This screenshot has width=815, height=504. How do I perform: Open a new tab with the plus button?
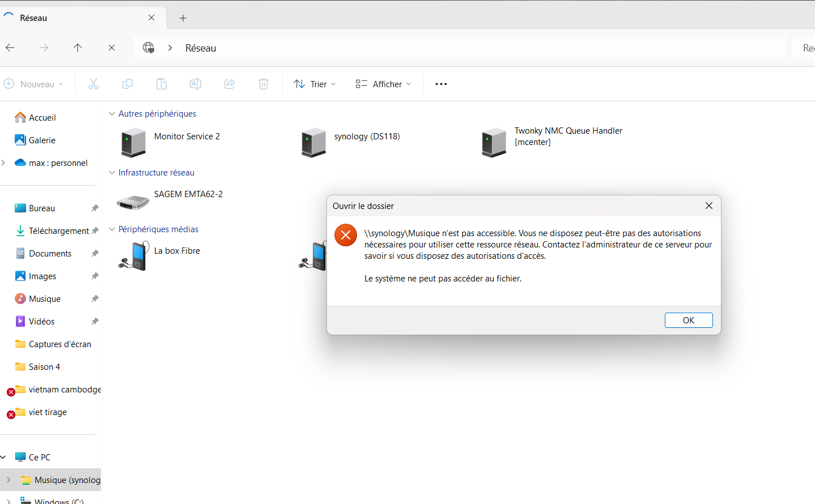[183, 18]
